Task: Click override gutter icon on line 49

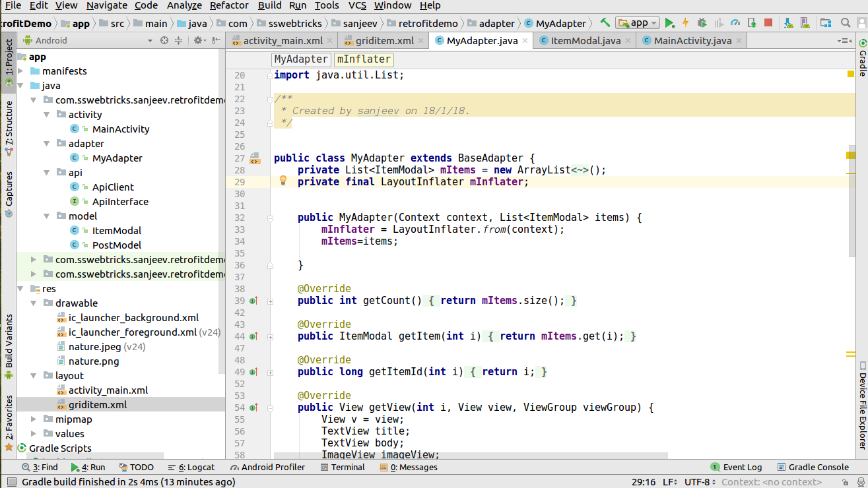Action: pyautogui.click(x=253, y=372)
